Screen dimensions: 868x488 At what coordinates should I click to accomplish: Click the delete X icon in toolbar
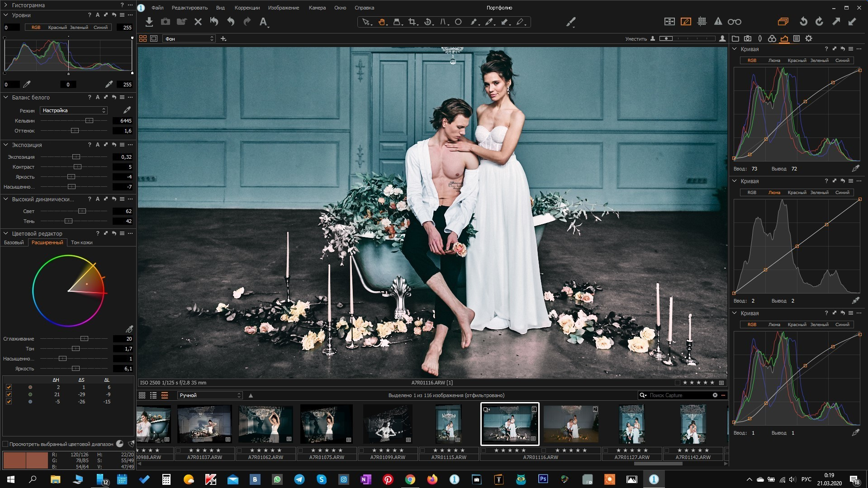pos(198,22)
